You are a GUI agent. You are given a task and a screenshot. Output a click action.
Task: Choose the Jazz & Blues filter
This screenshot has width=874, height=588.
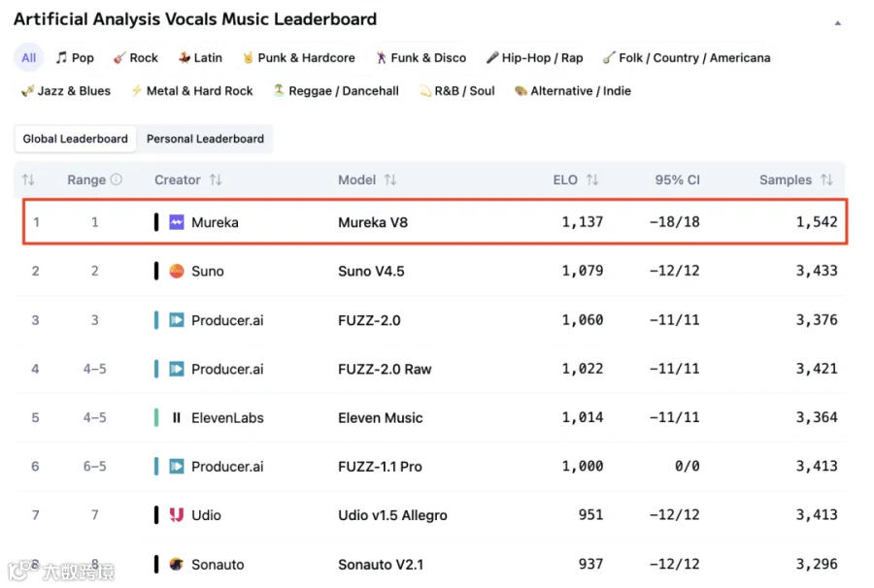pyautogui.click(x=66, y=91)
